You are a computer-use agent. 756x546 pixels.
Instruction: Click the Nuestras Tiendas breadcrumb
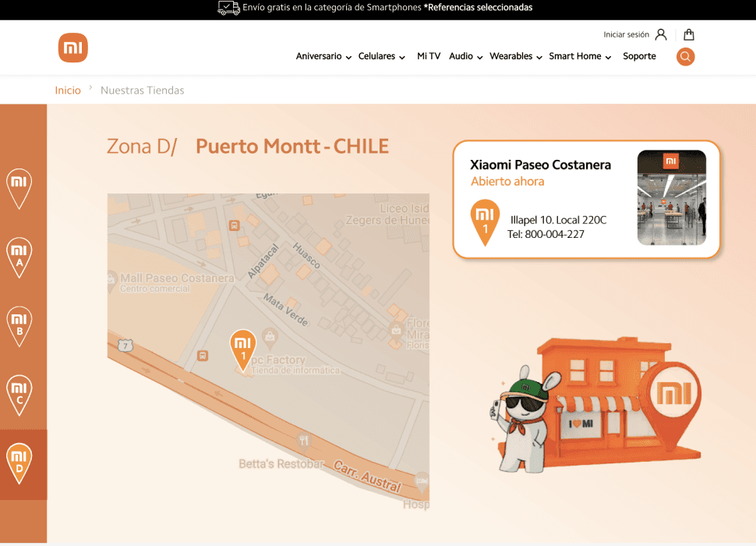point(142,90)
